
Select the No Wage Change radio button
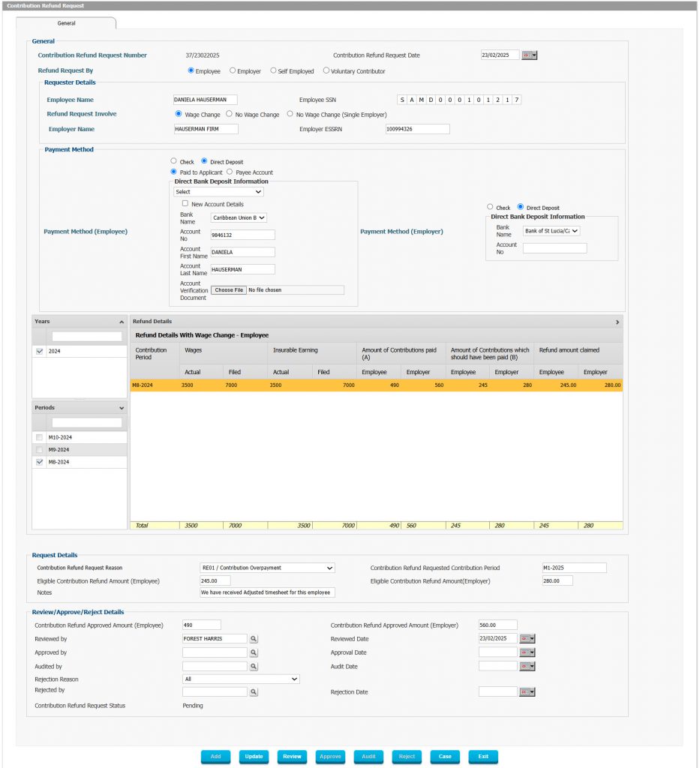[229, 114]
